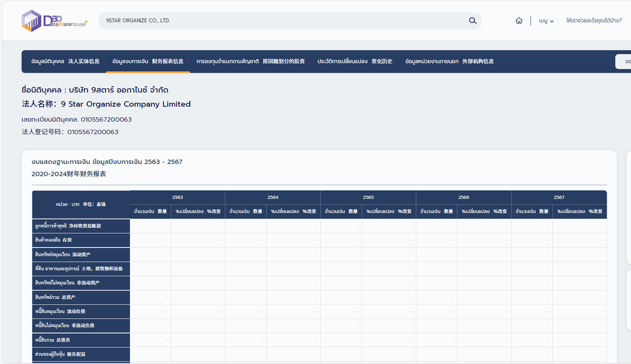The width and height of the screenshot is (631, 364).
Task: Click the help prompt ให้เราช่วยอะไรคุณได้บ้าง?
Action: 594,21
